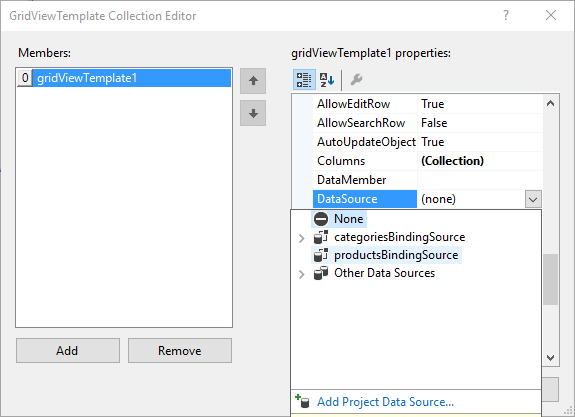Select Other Data Sources entry
The width and height of the screenshot is (575, 417).
(x=384, y=273)
